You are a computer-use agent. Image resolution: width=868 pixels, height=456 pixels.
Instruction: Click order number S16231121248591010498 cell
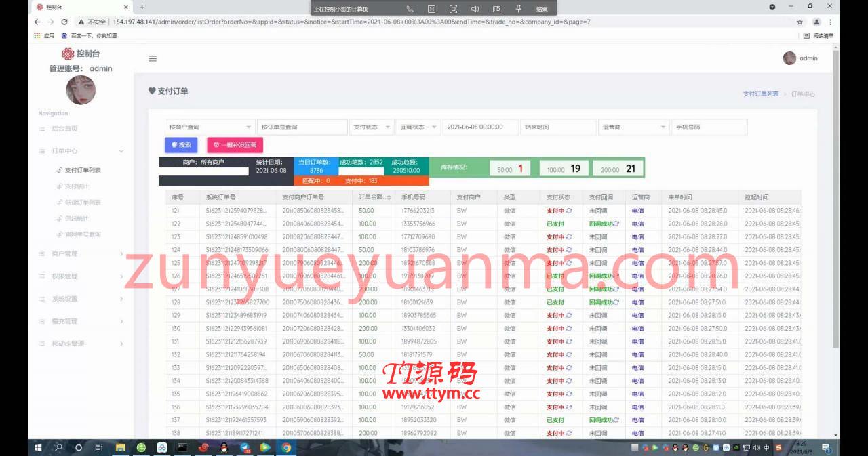point(237,237)
